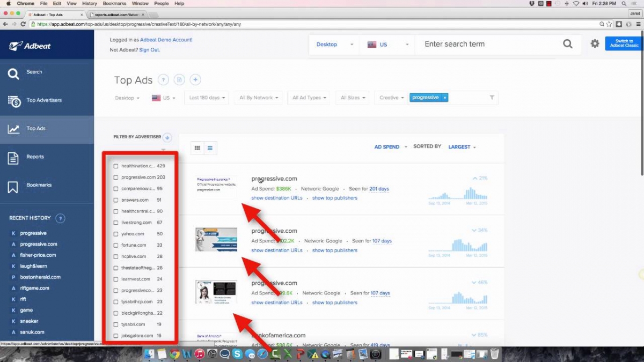The height and width of the screenshot is (362, 644).
Task: Click Recent History help icon
Action: click(x=61, y=218)
